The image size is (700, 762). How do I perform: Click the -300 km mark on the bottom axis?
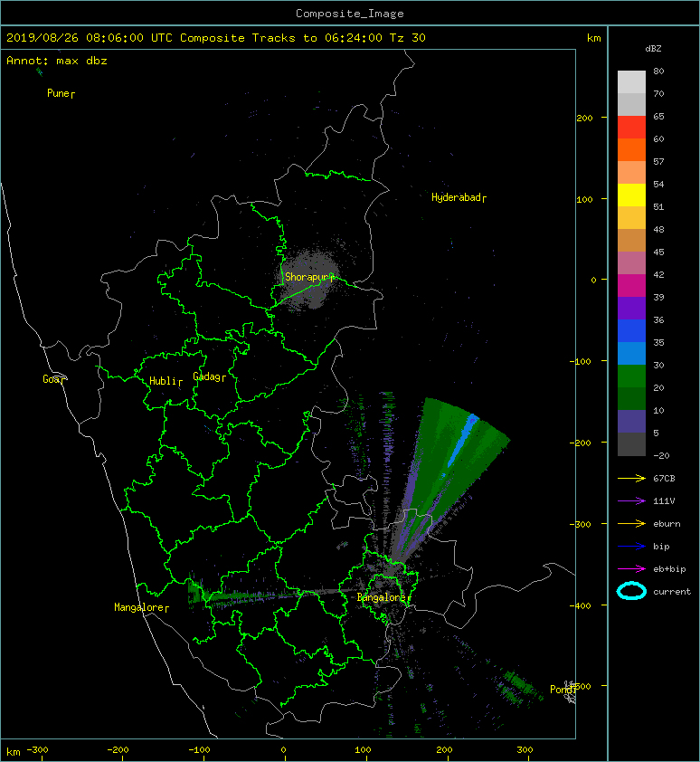click(37, 750)
